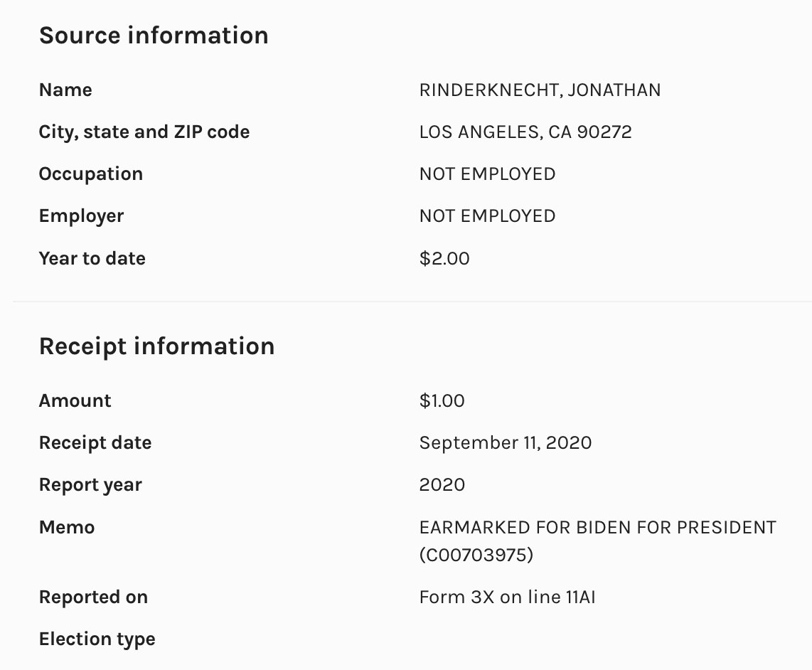Click the Receipt date label
This screenshot has width=812, height=670.
[95, 442]
